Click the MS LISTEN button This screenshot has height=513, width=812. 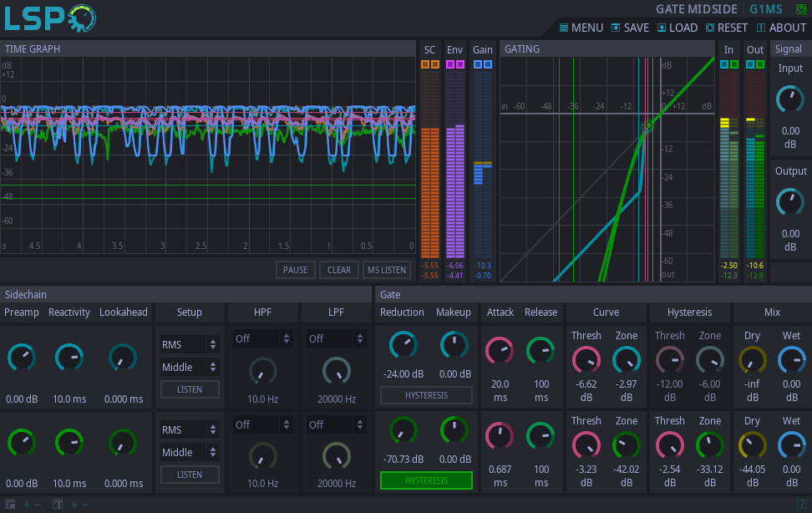tap(386, 270)
